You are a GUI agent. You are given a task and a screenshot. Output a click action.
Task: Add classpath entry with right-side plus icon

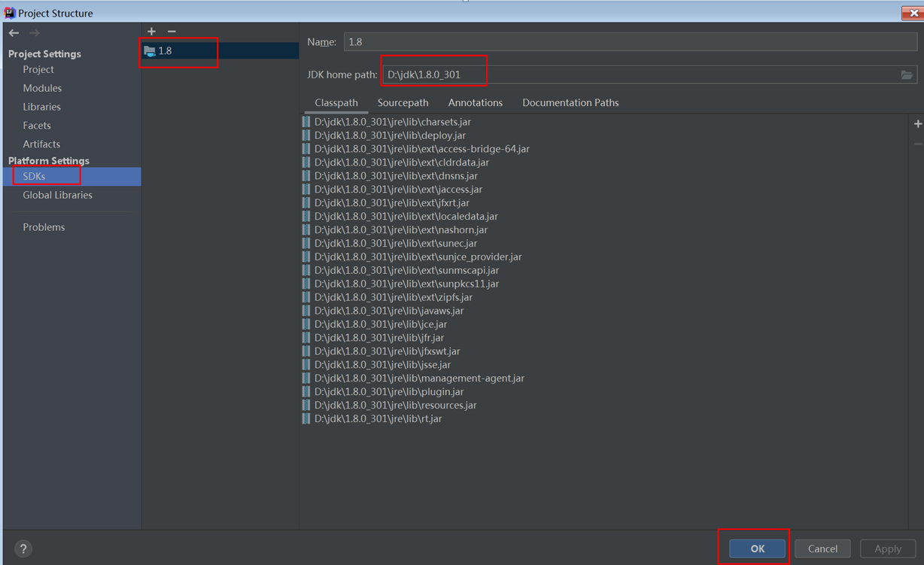point(917,123)
